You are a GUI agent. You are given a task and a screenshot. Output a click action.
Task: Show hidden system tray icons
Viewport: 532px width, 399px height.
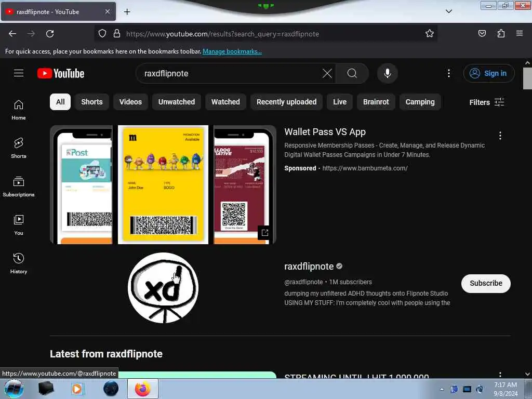tap(442, 389)
